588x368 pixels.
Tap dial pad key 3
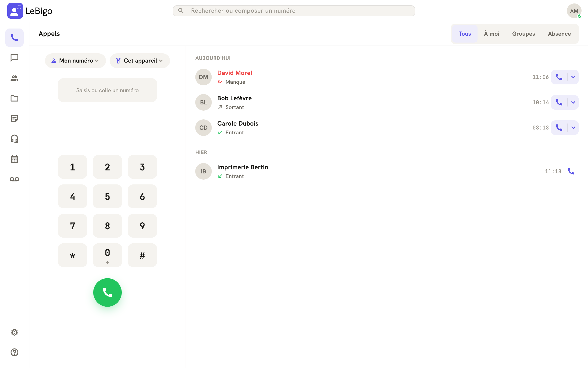pyautogui.click(x=142, y=167)
